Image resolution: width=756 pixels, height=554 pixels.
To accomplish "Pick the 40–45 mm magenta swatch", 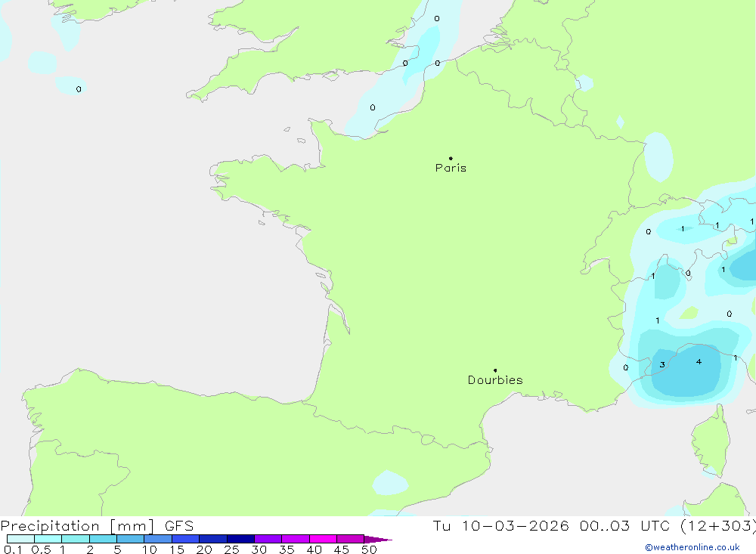I will [x=323, y=539].
